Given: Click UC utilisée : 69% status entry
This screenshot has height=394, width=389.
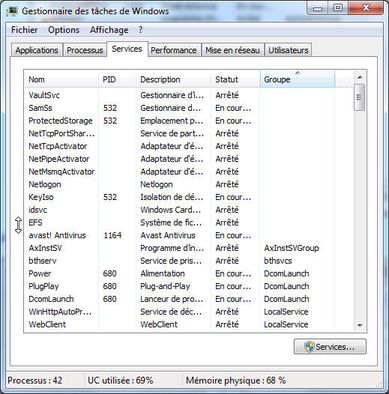Looking at the screenshot, I should pyautogui.click(x=120, y=380).
